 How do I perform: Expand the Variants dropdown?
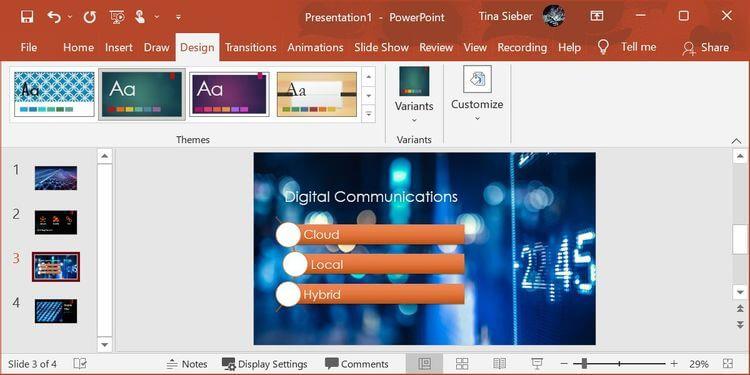pos(414,96)
